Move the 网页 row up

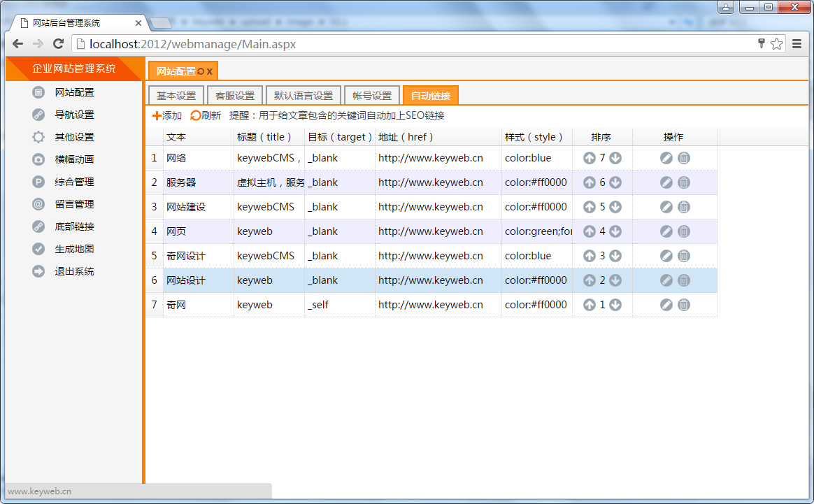590,231
